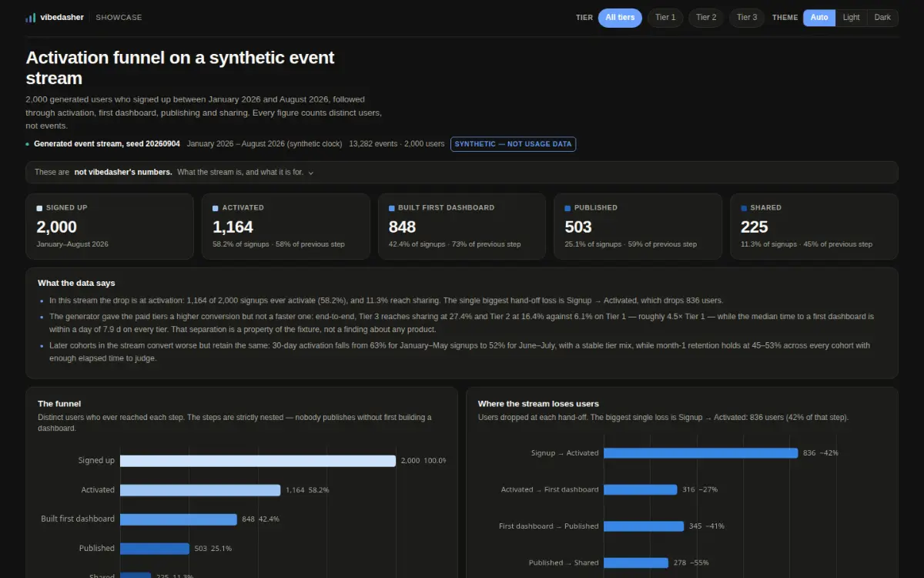The width and height of the screenshot is (924, 578).
Task: Open the Built First Dashboard 848 card
Action: click(462, 227)
